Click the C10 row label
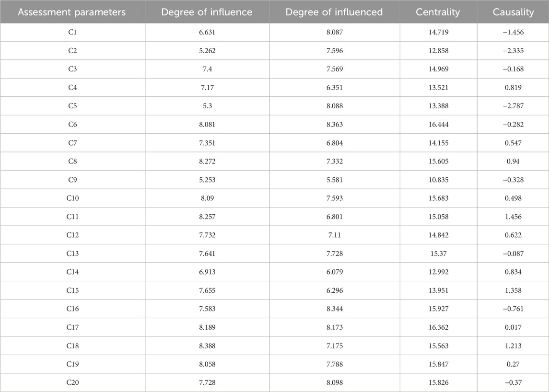Image resolution: width=549 pixels, height=392 pixels. tap(72, 198)
